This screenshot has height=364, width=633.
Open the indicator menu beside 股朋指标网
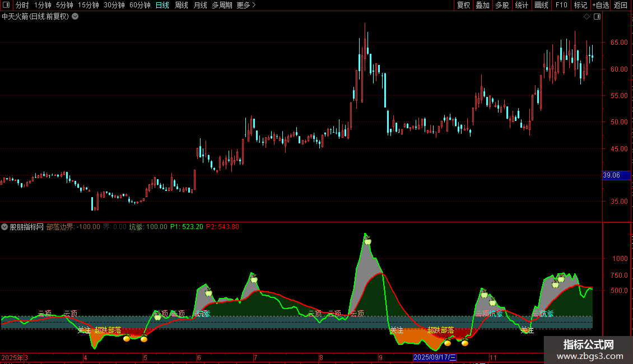(4, 227)
